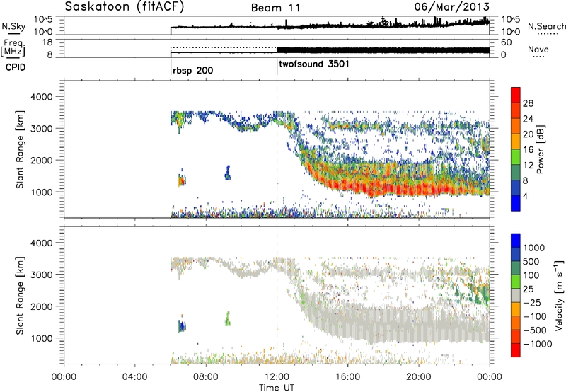This screenshot has width=566, height=392.
Task: Click the "18" frequency axis value
Action: point(47,42)
